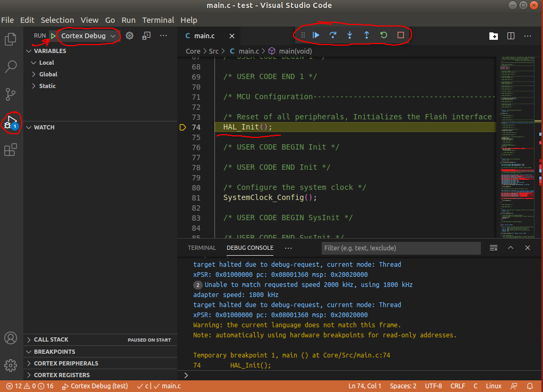The image size is (543, 392).
Task: Open the View menu
Action: pos(89,20)
